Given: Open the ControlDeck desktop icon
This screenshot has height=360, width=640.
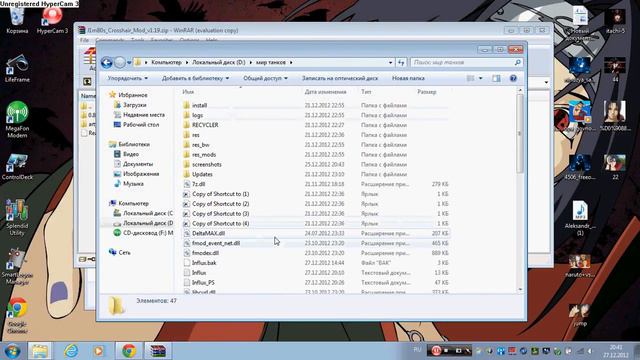Looking at the screenshot, I should (x=17, y=167).
